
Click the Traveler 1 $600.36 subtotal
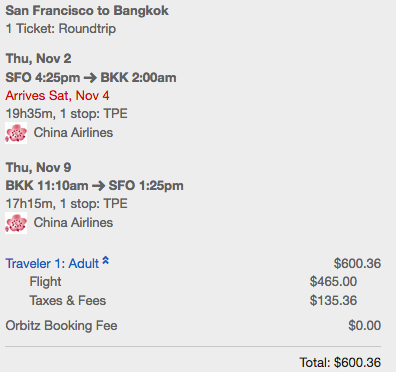pos(357,263)
